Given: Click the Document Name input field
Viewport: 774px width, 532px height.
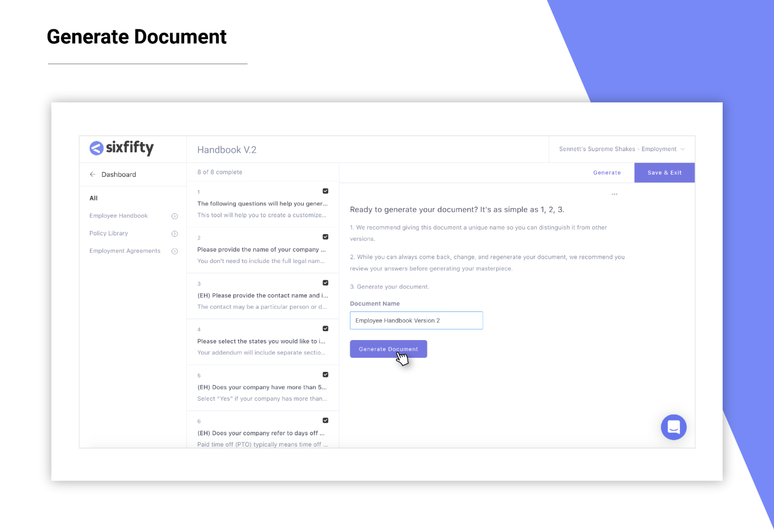Looking at the screenshot, I should (416, 320).
